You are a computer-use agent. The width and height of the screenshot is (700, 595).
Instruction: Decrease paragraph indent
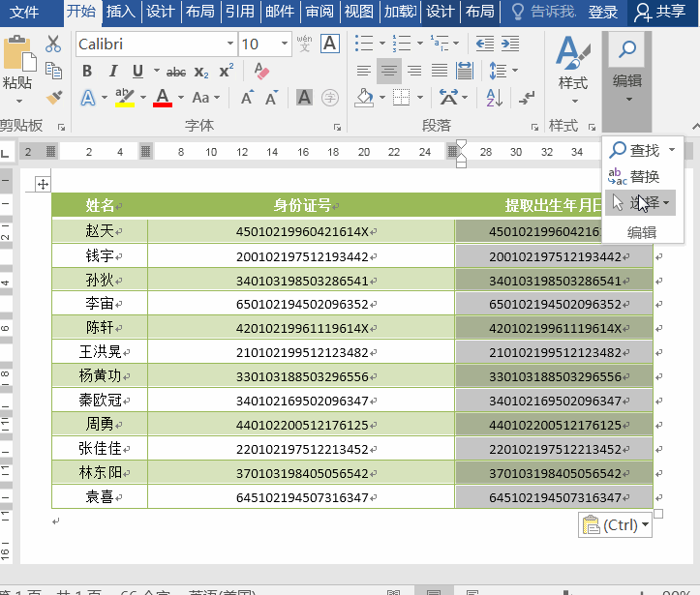coord(484,44)
